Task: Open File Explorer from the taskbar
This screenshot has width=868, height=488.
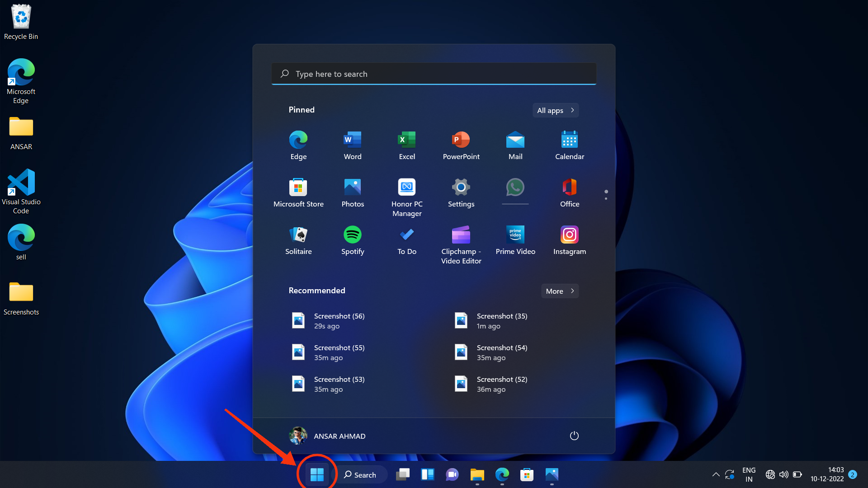Action: (477, 474)
